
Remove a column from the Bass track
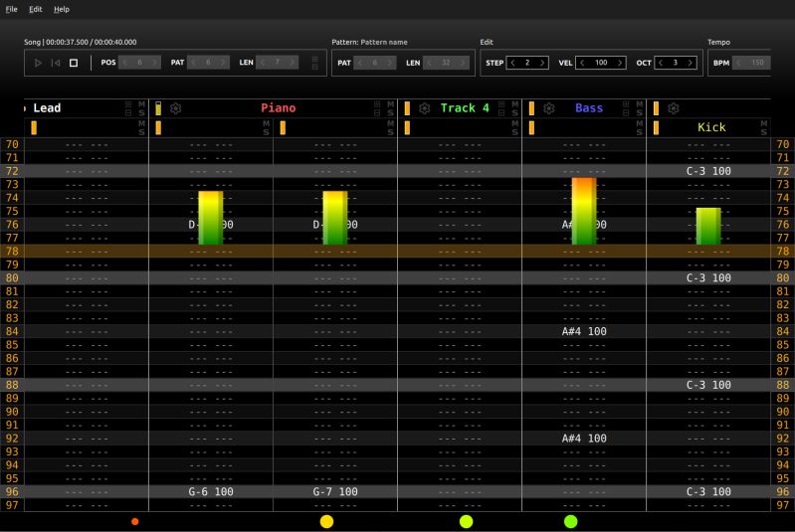point(626,112)
